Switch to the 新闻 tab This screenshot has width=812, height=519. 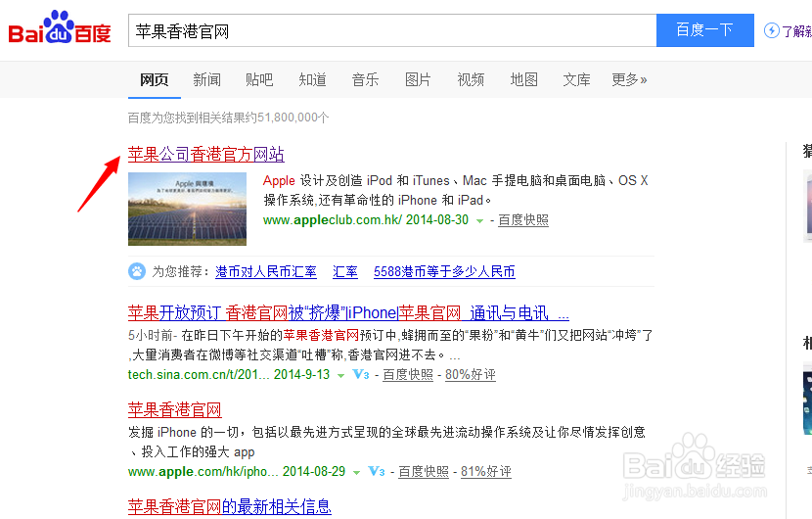click(206, 79)
